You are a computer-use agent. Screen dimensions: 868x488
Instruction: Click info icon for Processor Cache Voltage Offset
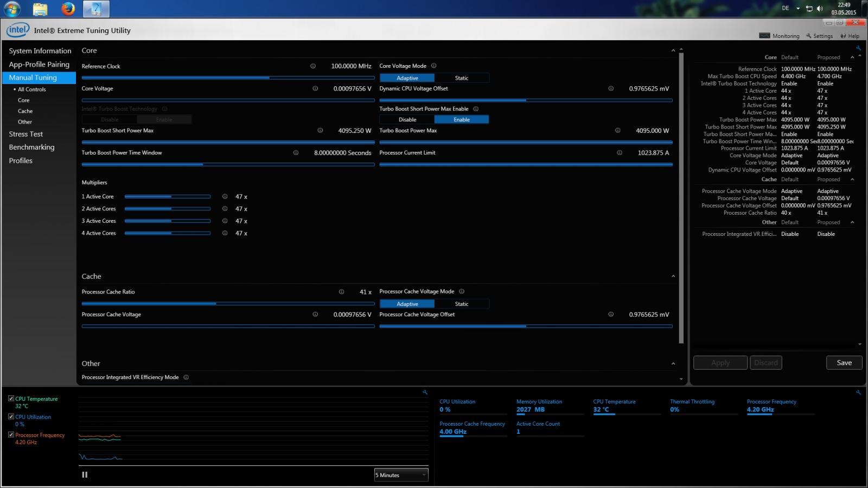click(x=611, y=314)
